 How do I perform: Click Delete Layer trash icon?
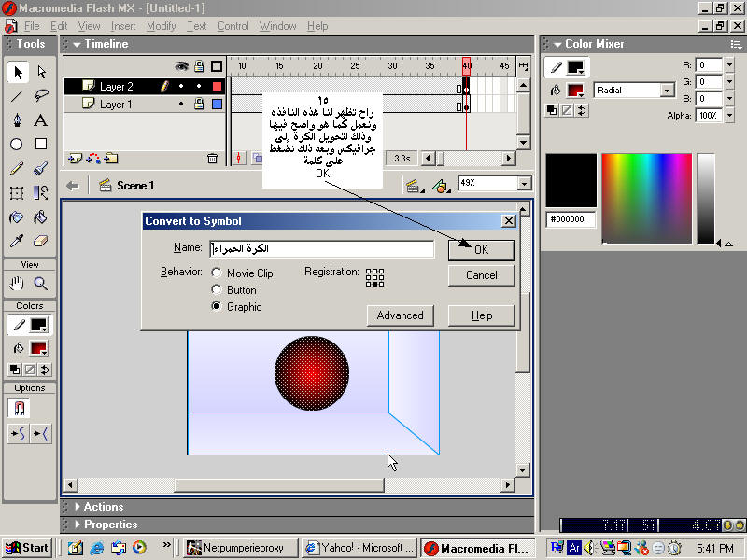213,158
